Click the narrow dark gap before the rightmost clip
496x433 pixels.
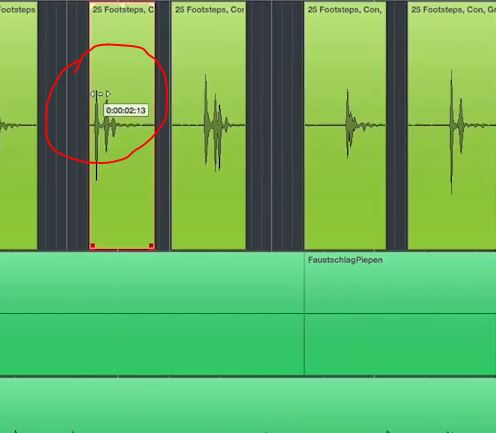(397, 126)
